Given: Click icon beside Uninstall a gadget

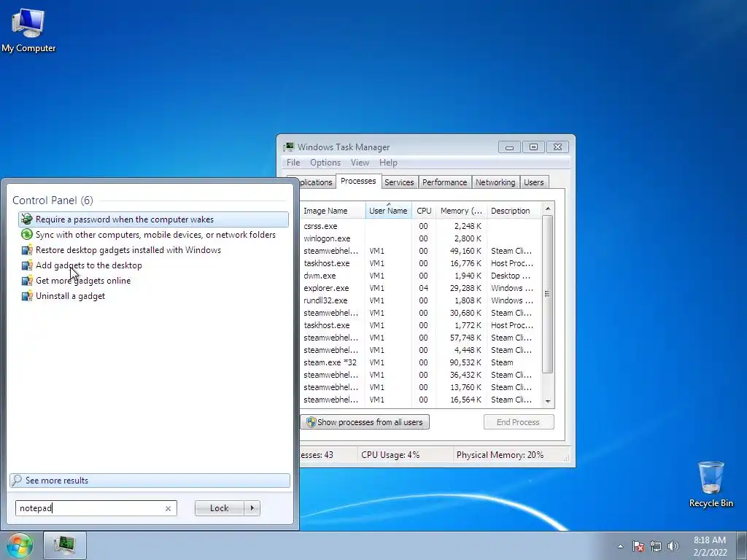Looking at the screenshot, I should click(x=27, y=296).
